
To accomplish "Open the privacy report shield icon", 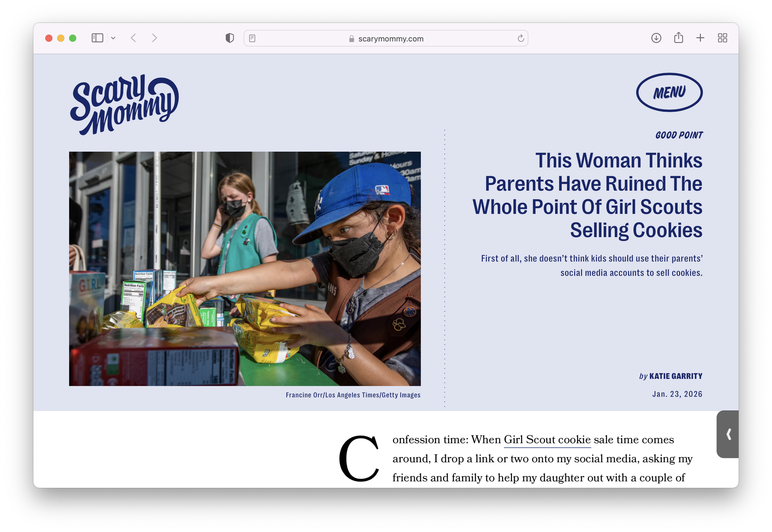I will pyautogui.click(x=230, y=38).
